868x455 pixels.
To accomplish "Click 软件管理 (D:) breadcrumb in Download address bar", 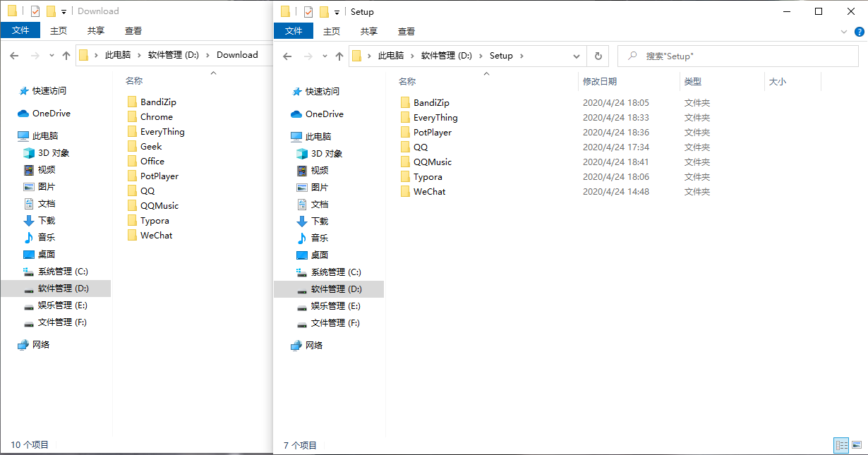I will pyautogui.click(x=174, y=55).
